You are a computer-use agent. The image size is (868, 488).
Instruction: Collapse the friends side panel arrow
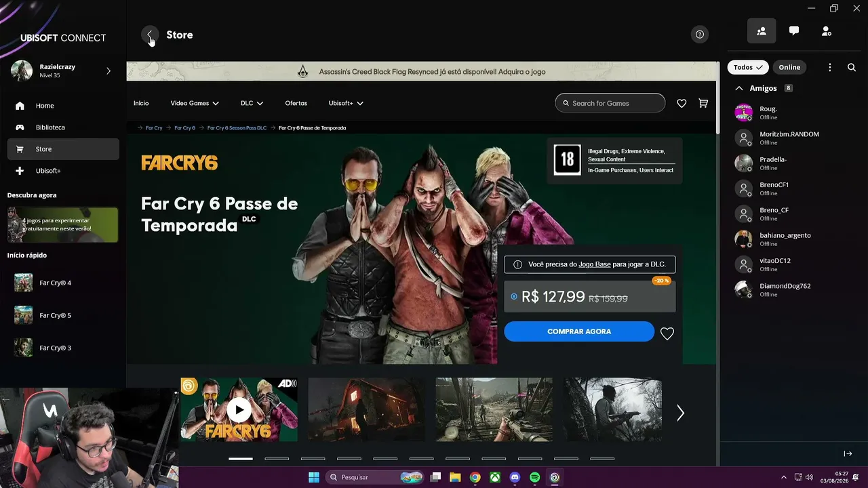(x=848, y=453)
